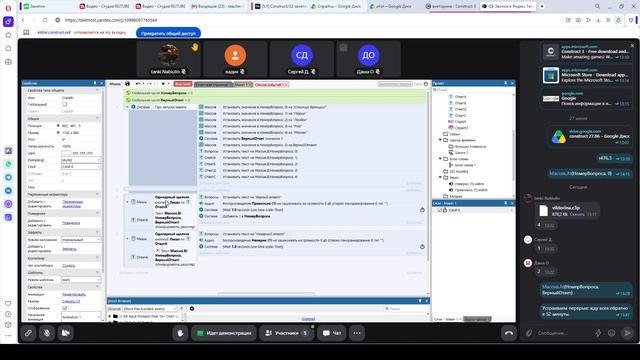Click the Эффекты link in properties
Screen dimensions: 640x360
(69, 249)
